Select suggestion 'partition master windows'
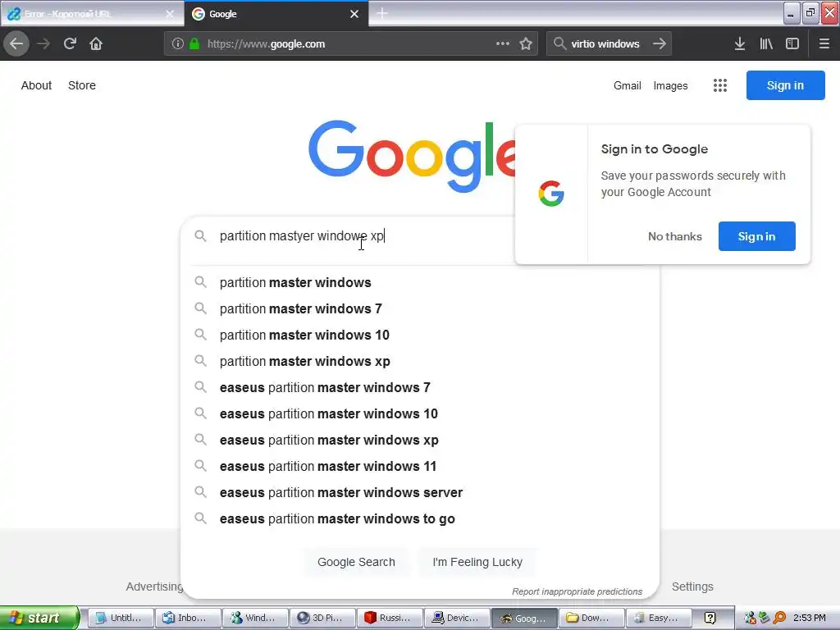Viewport: 840px width, 630px height. [420, 282]
